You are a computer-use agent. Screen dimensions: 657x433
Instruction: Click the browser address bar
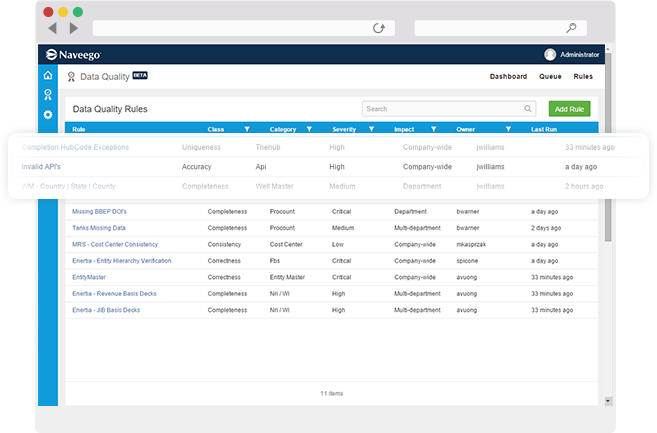tap(244, 28)
